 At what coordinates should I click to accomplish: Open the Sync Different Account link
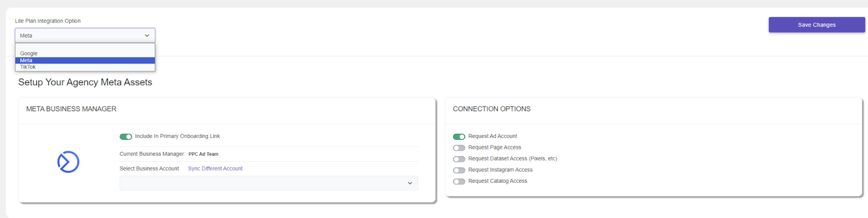point(215,169)
